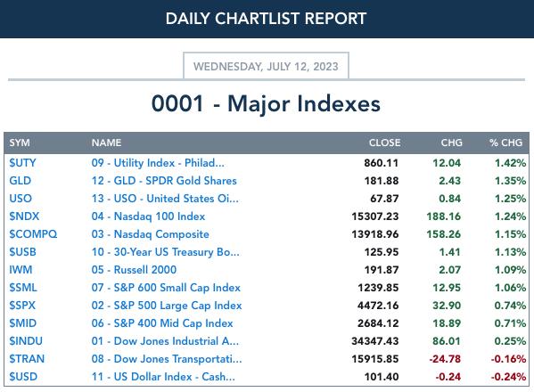This screenshot has width=534, height=392.
Task: Sort the table by NAME column header
Action: coord(106,143)
